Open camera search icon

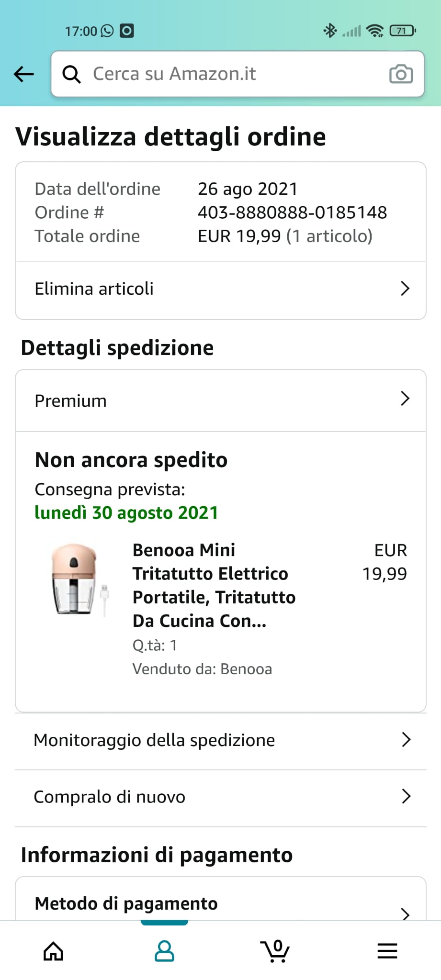click(x=401, y=74)
